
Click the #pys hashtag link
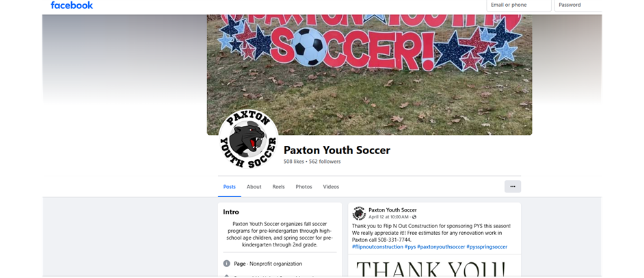click(410, 247)
